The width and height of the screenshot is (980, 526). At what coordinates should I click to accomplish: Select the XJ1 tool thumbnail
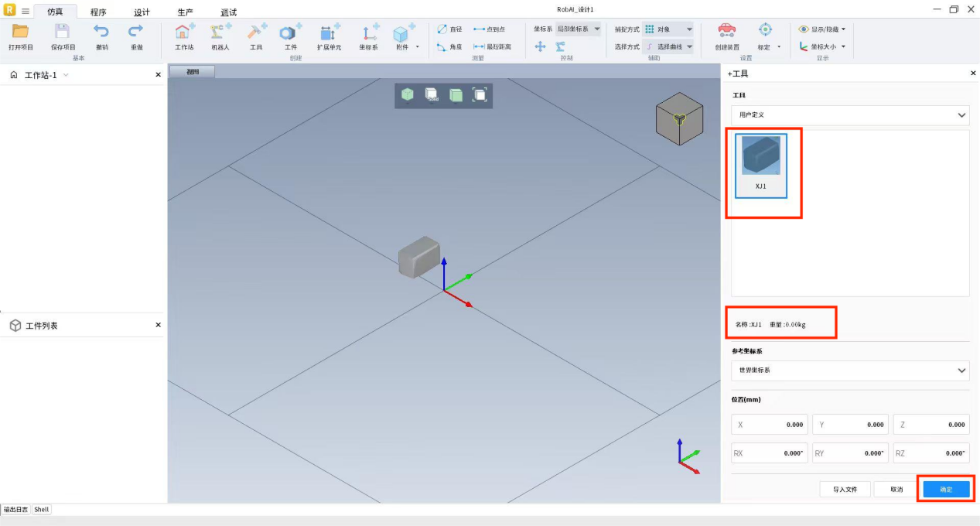pos(760,165)
